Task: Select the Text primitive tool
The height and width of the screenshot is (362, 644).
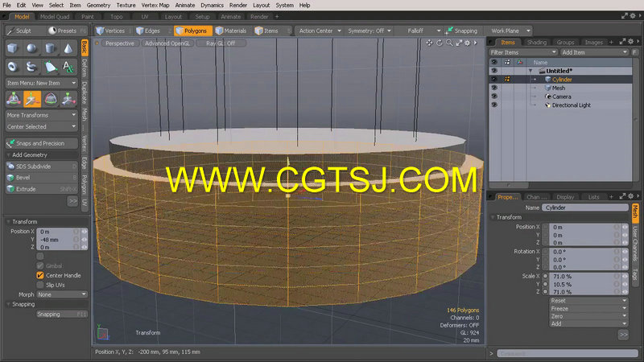Action: [68, 67]
